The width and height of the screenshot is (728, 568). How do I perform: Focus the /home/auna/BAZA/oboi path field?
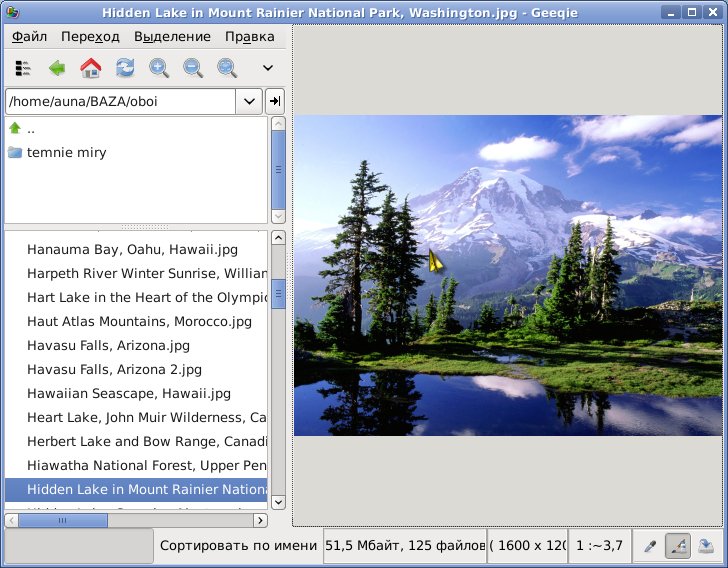121,101
